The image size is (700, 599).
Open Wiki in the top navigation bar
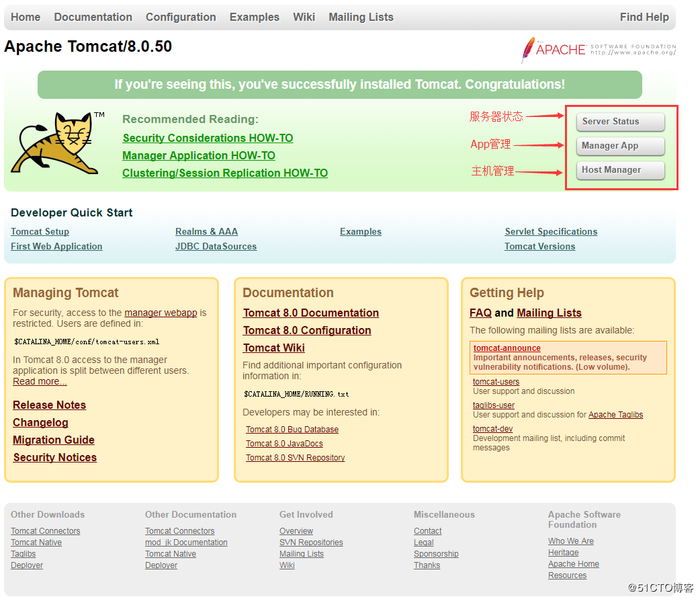click(x=304, y=17)
